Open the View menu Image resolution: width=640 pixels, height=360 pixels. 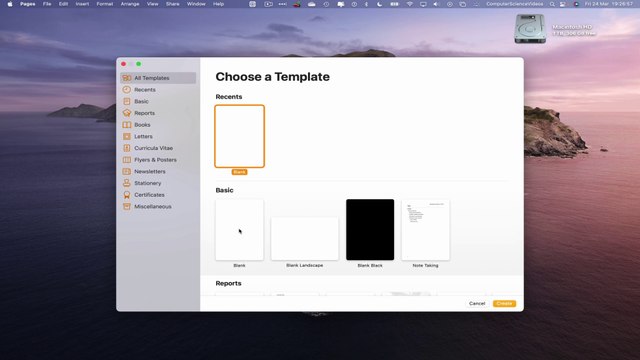[153, 4]
